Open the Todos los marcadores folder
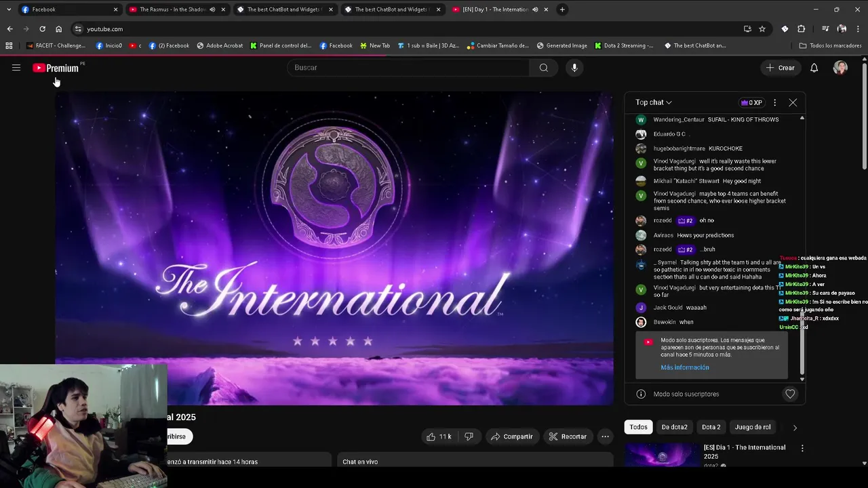 pyautogui.click(x=830, y=45)
